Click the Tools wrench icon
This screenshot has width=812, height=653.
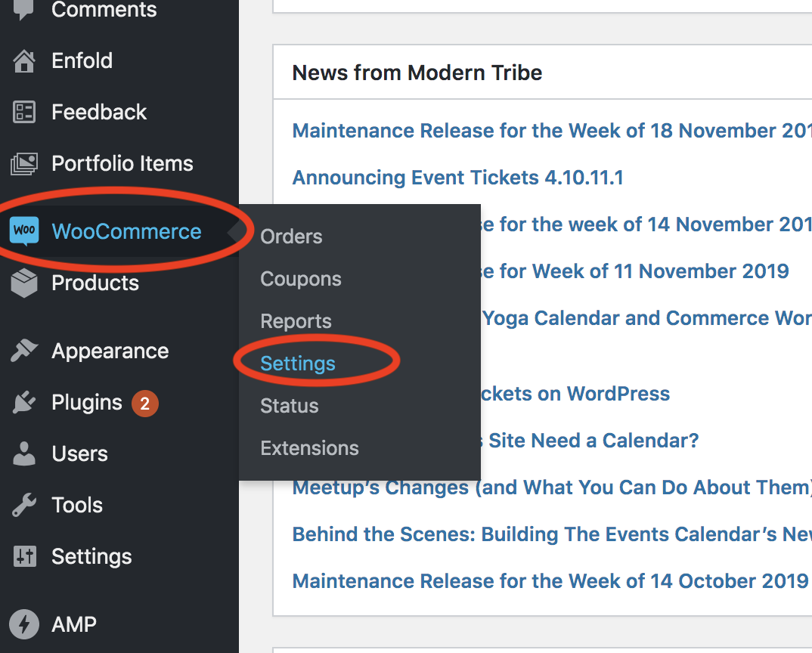[x=24, y=505]
